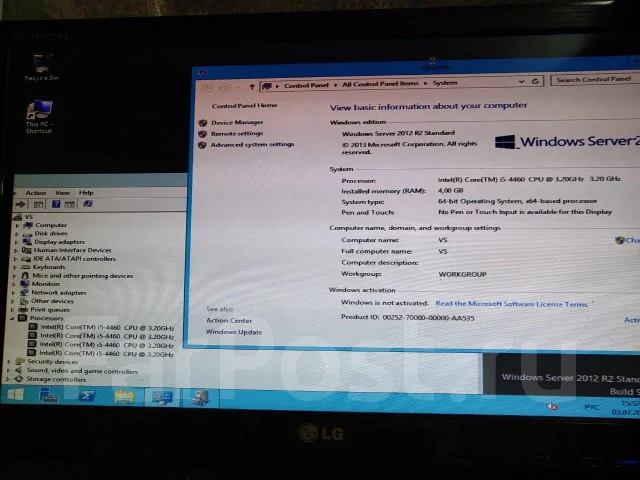The image size is (640, 480).
Task: Open Server Manager from the taskbar
Action: point(48,396)
